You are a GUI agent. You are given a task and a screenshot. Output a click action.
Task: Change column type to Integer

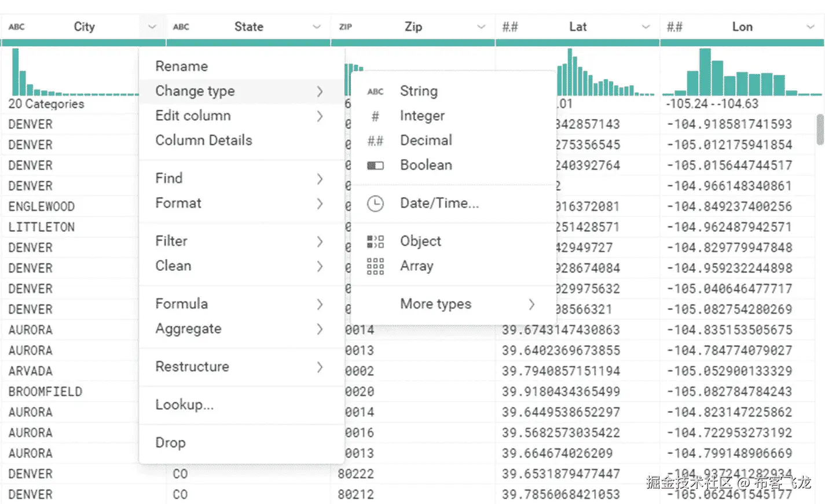click(x=453, y=116)
